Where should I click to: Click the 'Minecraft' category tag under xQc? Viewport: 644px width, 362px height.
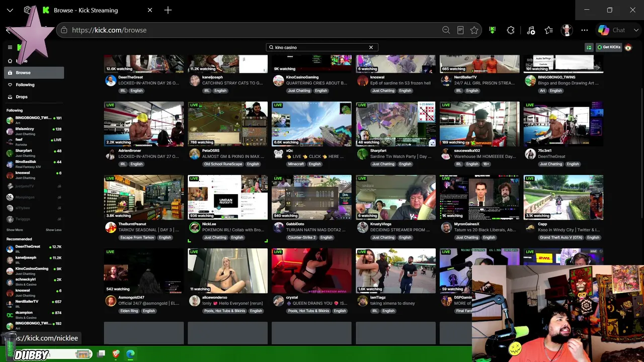pyautogui.click(x=296, y=164)
